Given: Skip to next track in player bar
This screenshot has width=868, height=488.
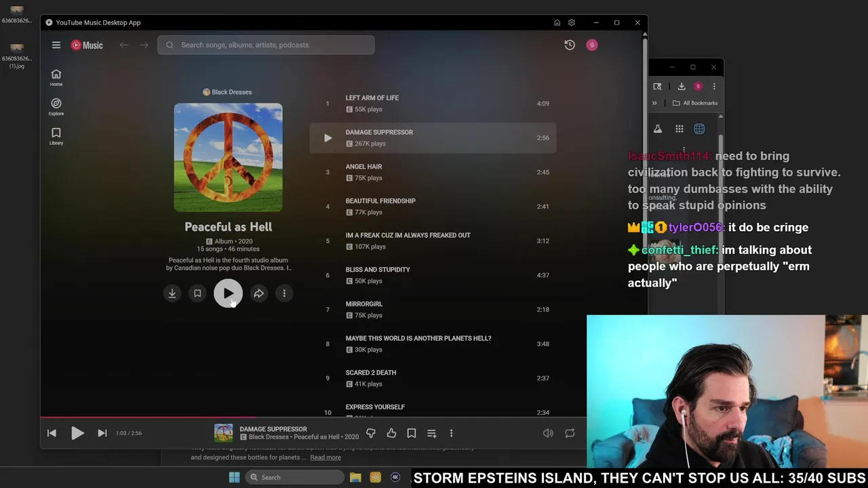Looking at the screenshot, I should (102, 433).
